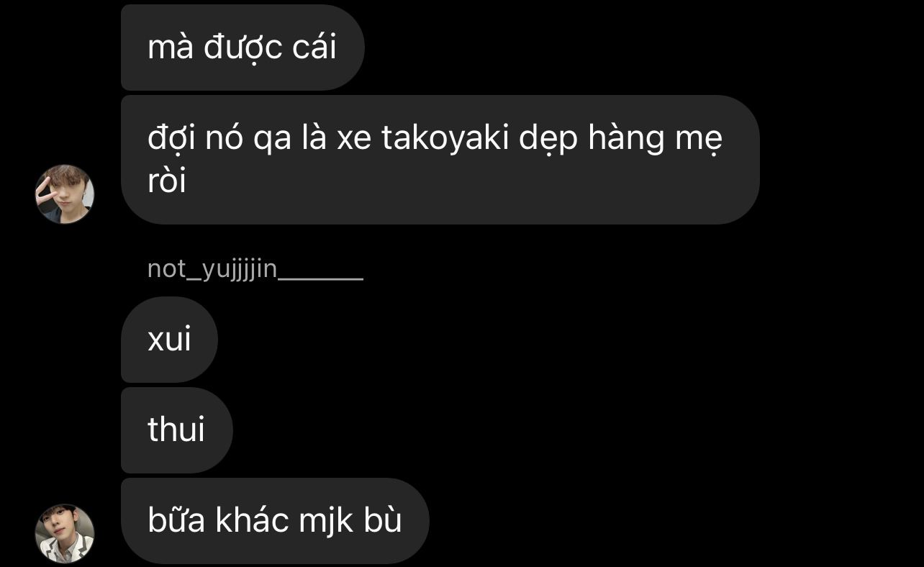Open the not_yujjjjin______ profile from the username label
Image resolution: width=924 pixels, height=567 pixels.
[255, 269]
